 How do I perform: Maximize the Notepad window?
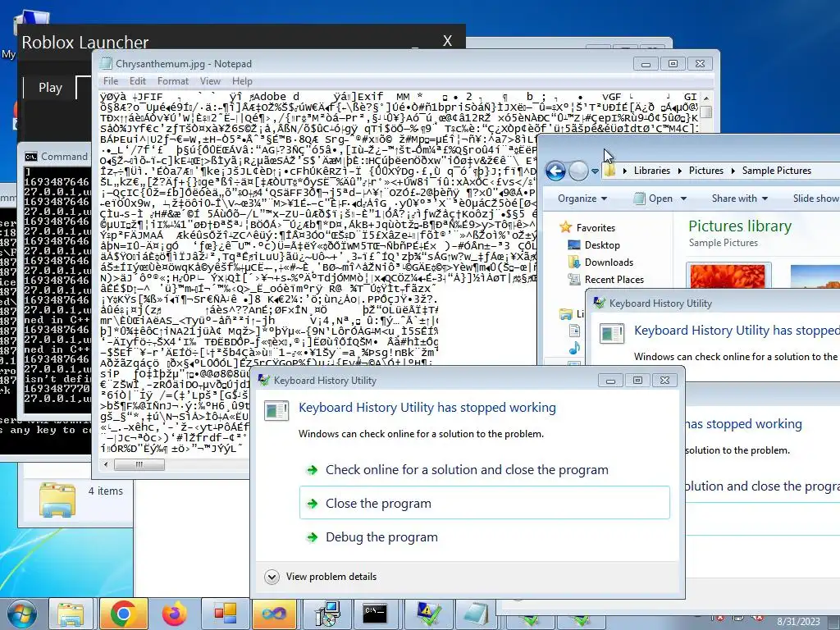[673, 64]
